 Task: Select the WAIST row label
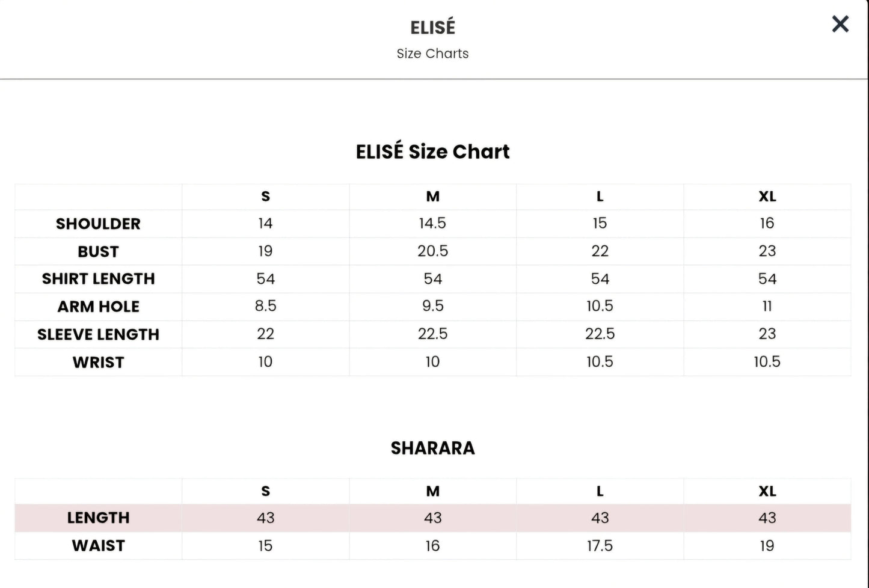tap(98, 546)
